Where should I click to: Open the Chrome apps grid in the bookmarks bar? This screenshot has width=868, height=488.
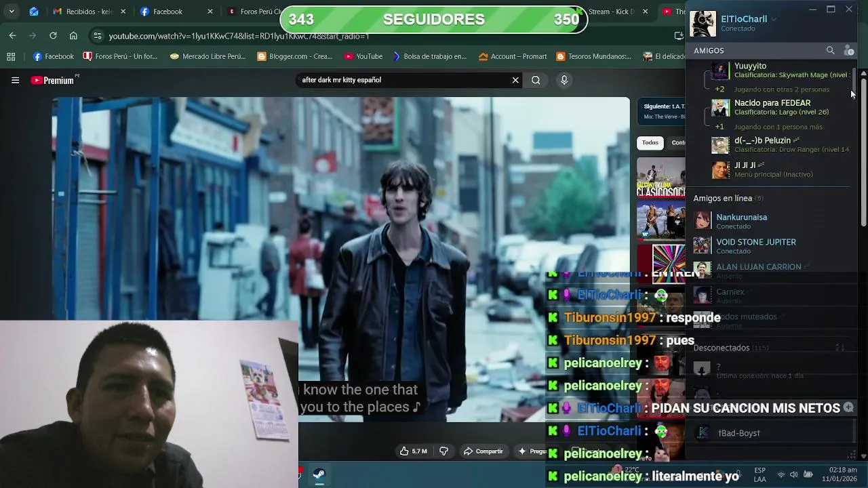pos(11,56)
